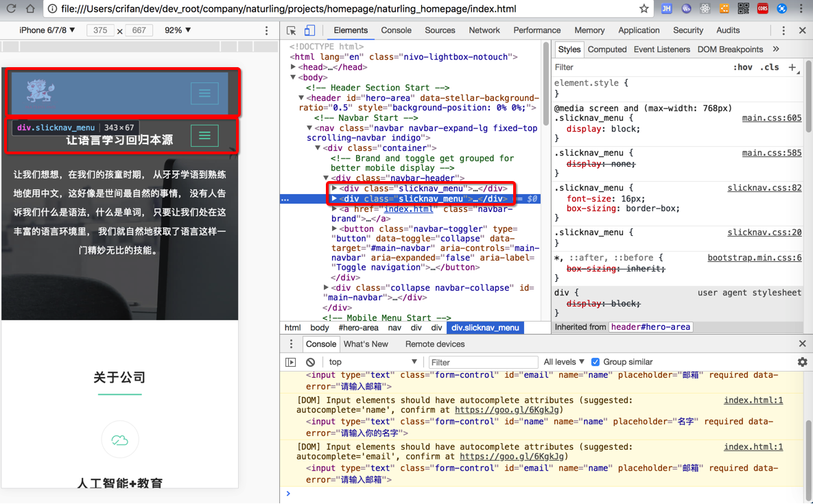813x504 pixels.
Task: Click the #hero-area breadcrumb
Action: (x=358, y=327)
